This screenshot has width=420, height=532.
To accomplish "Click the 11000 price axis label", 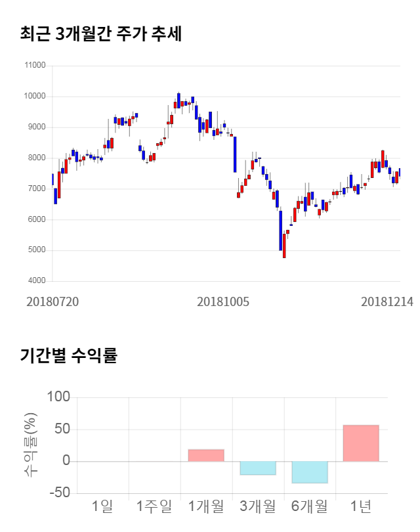I will click(x=34, y=66).
